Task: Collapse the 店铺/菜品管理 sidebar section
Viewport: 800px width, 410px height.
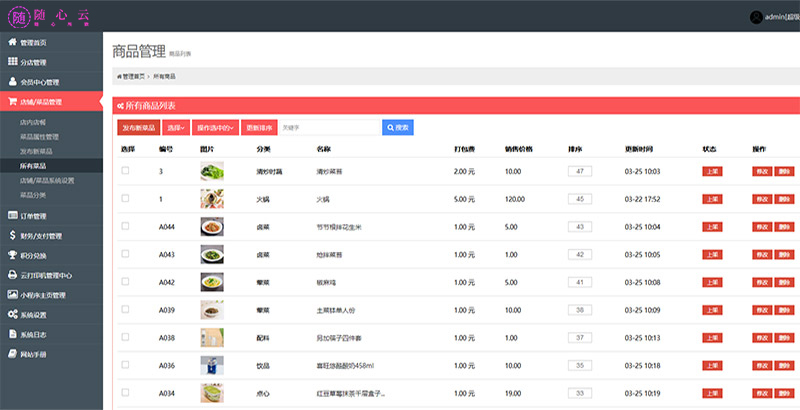Action: tap(51, 102)
